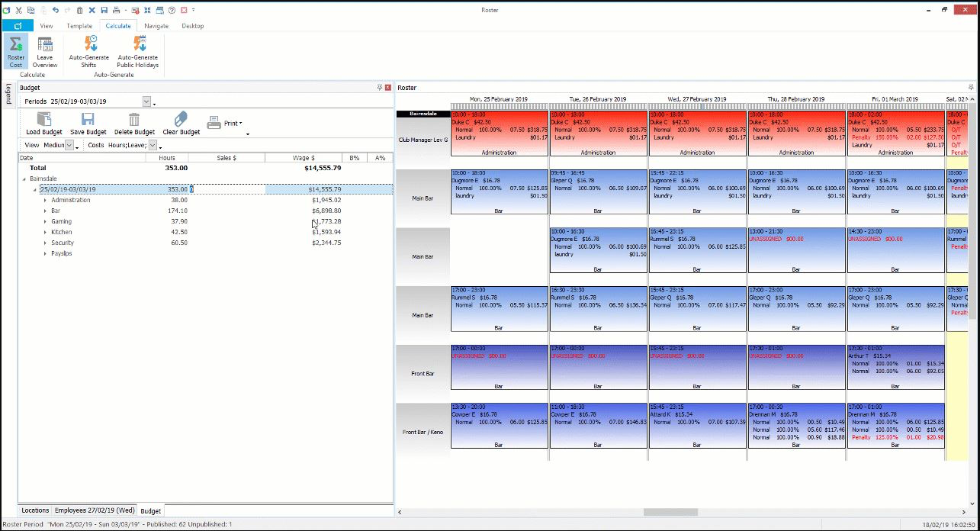
Task: Click the Load Budget icon
Action: click(x=43, y=119)
